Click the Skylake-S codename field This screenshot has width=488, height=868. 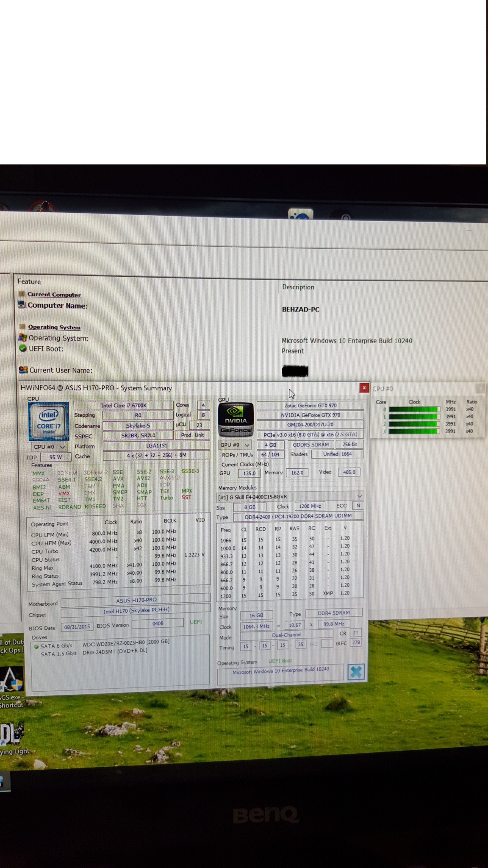click(138, 426)
